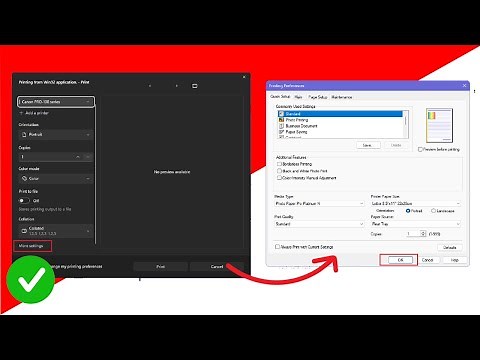The width and height of the screenshot is (480, 360).
Task: Click the Copies field in Printing Preferences
Action: [412, 234]
